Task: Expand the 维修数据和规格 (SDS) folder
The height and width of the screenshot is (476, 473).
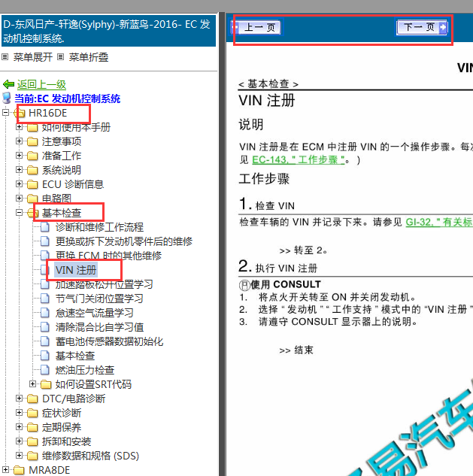Action: click(19, 456)
